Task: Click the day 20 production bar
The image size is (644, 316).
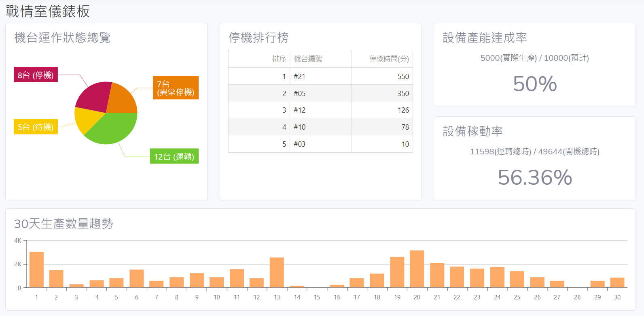Action: coord(417,269)
